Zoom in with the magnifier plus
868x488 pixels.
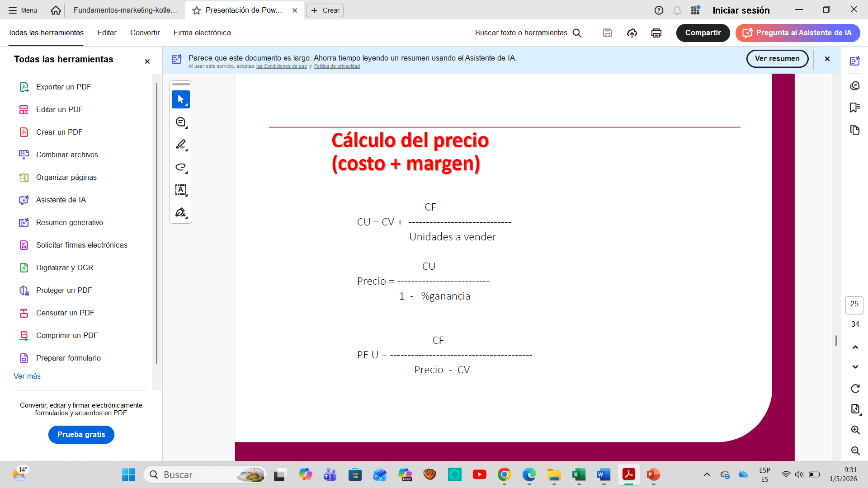[855, 430]
